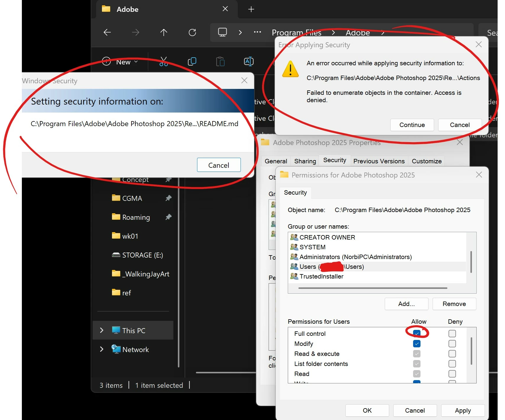Click Allow checkbox for List folder contents
Viewport: 505px width, 420px height.
click(417, 364)
